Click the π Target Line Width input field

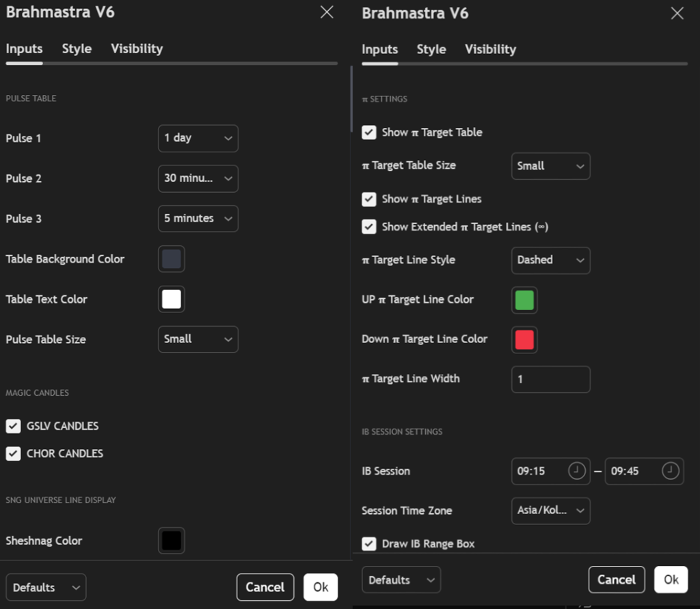[x=550, y=379]
